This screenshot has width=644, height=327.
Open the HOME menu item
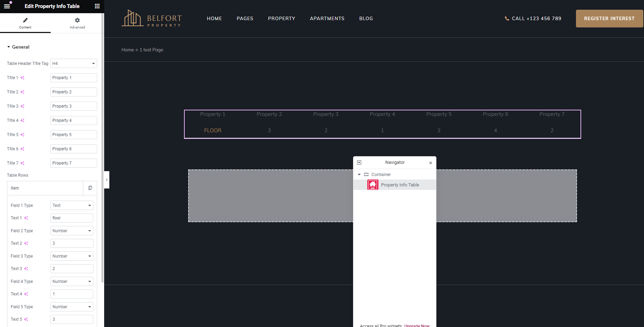coord(214,18)
